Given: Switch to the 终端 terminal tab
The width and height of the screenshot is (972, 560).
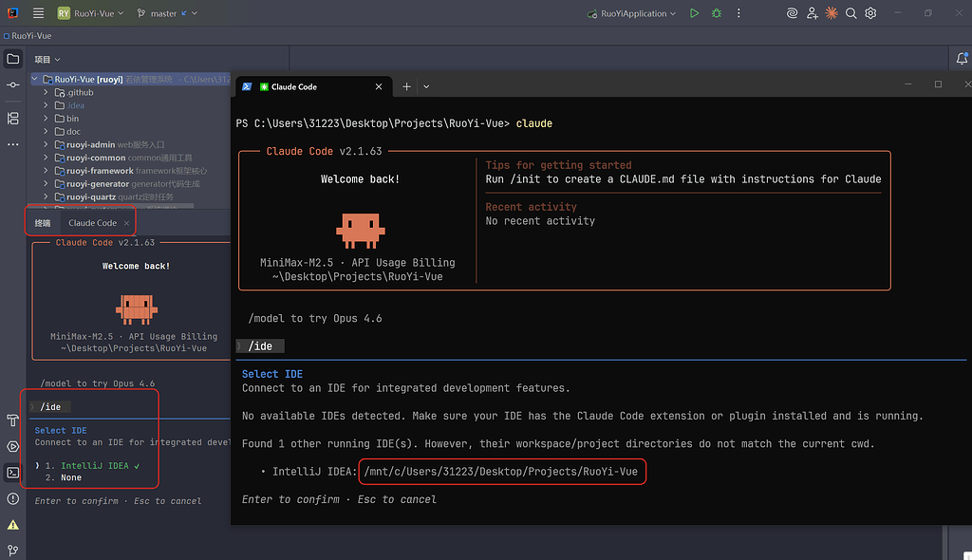Looking at the screenshot, I should tap(42, 223).
